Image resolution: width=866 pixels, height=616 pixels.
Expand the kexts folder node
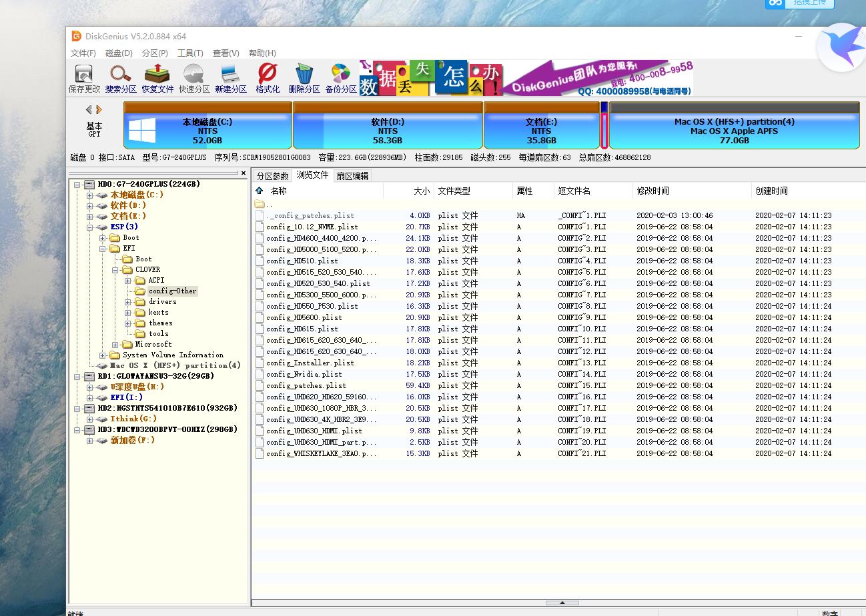point(127,313)
